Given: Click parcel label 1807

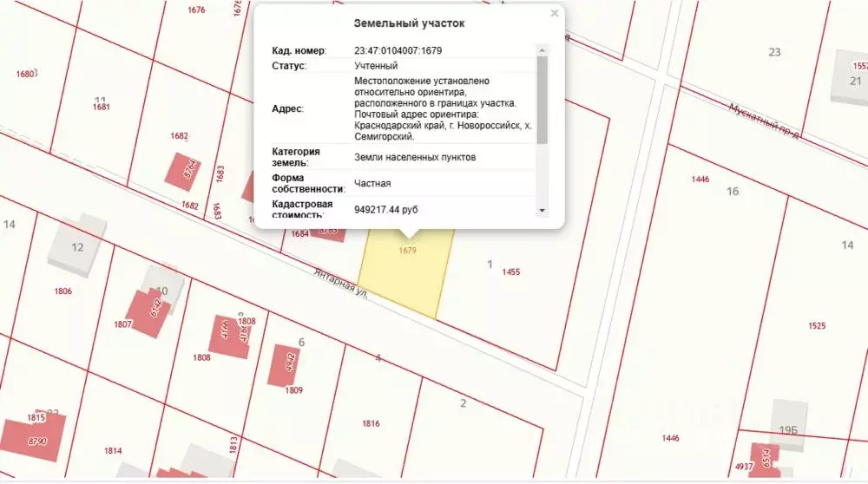Looking at the screenshot, I should (122, 324).
